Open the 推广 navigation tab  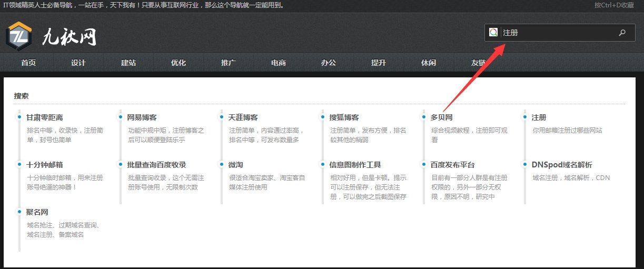tap(229, 63)
